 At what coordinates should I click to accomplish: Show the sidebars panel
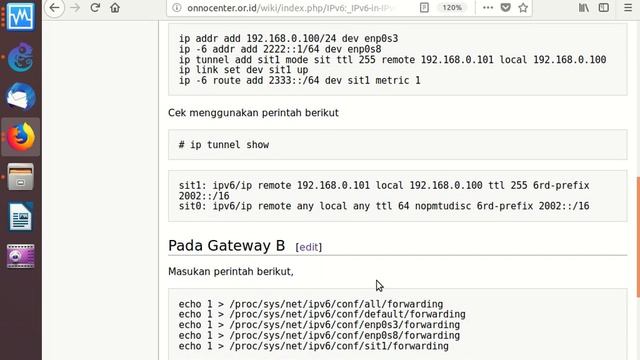click(x=604, y=8)
